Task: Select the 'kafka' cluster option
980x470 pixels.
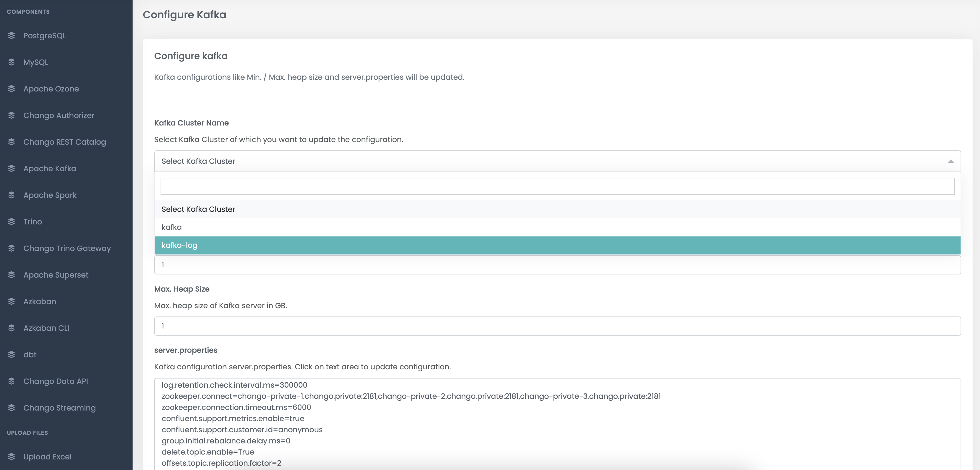Action: point(557,227)
